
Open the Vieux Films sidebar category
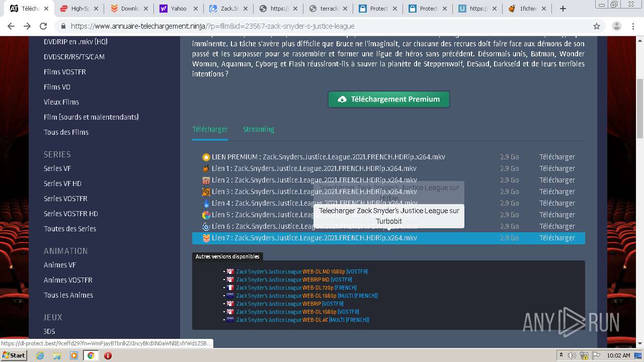coord(61,102)
